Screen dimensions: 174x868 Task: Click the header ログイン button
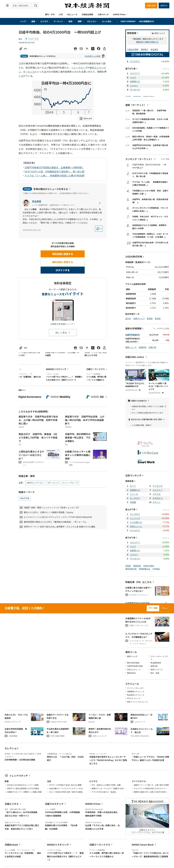[164, 5]
